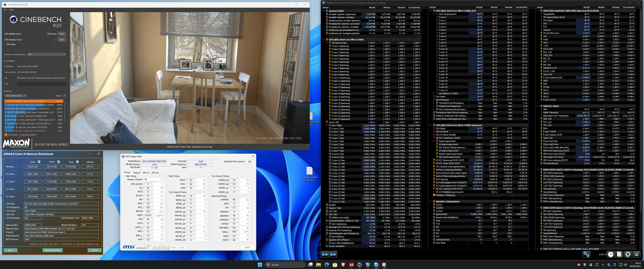Image resolution: width=644 pixels, height=269 pixels.
Task: Click NVIDIA tray icon
Action: tap(603, 265)
